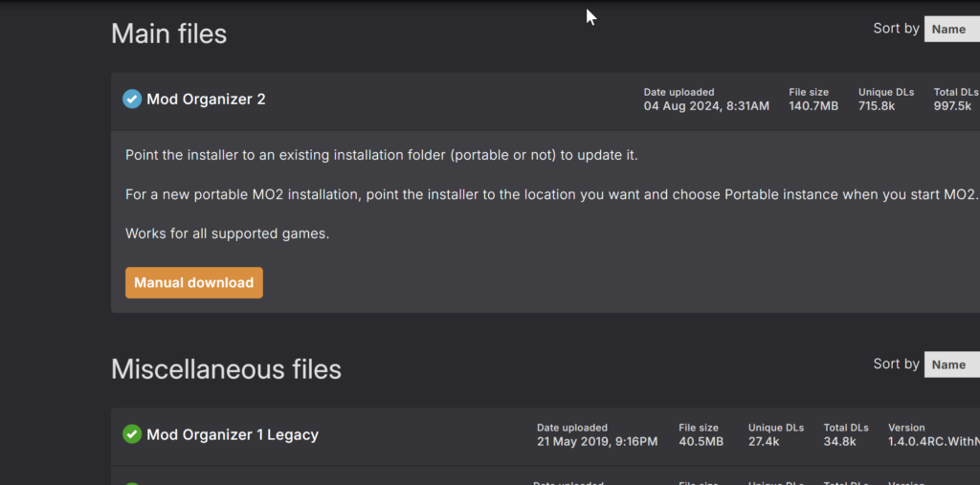Viewport: 980px width, 485px height.
Task: Click the Miscellaneous files section heading
Action: (226, 369)
